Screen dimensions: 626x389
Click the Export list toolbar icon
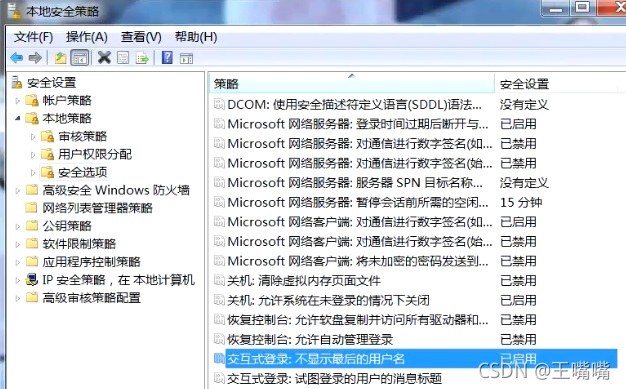(x=143, y=58)
